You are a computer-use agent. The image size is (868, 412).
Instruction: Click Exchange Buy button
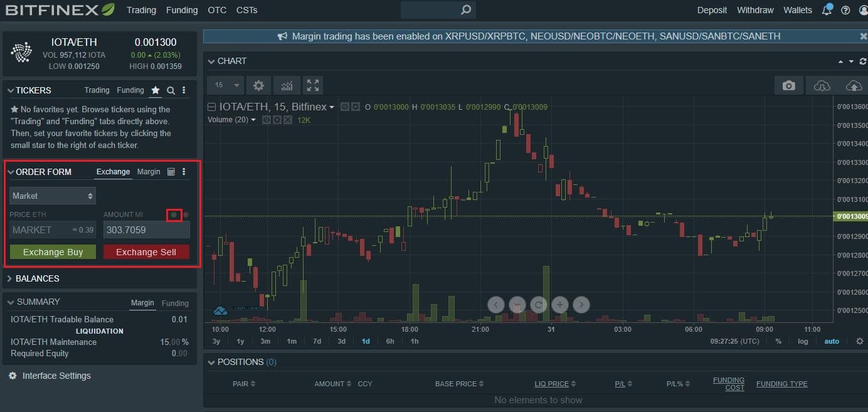point(53,252)
